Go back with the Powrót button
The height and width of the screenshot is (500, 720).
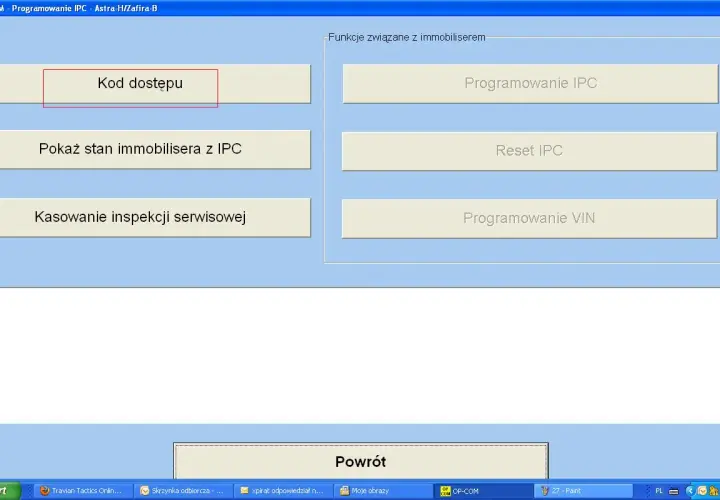tap(361, 461)
